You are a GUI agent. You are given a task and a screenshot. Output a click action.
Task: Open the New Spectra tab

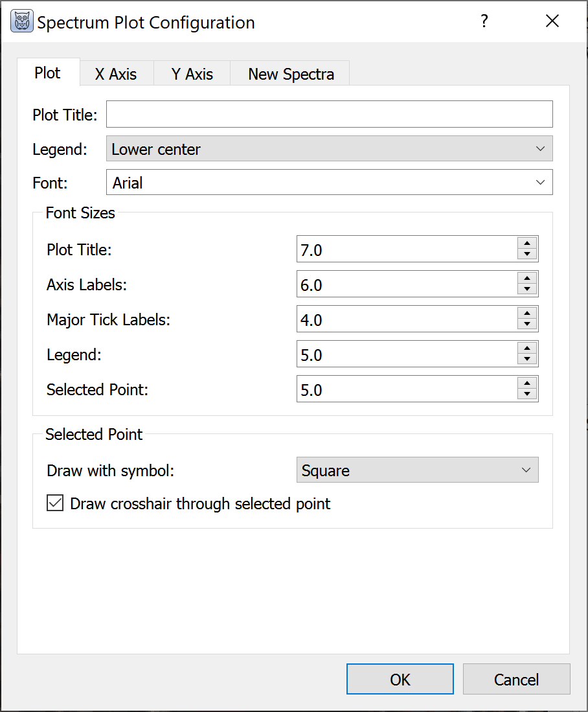tap(291, 74)
